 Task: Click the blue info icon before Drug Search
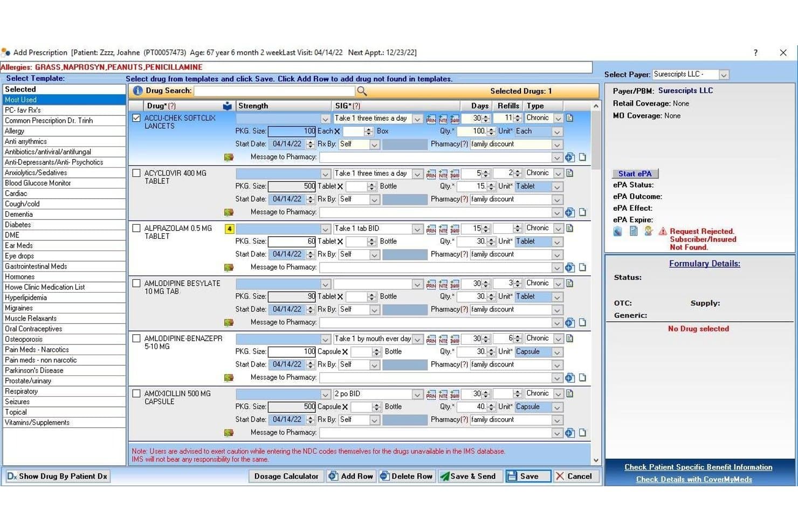[138, 91]
